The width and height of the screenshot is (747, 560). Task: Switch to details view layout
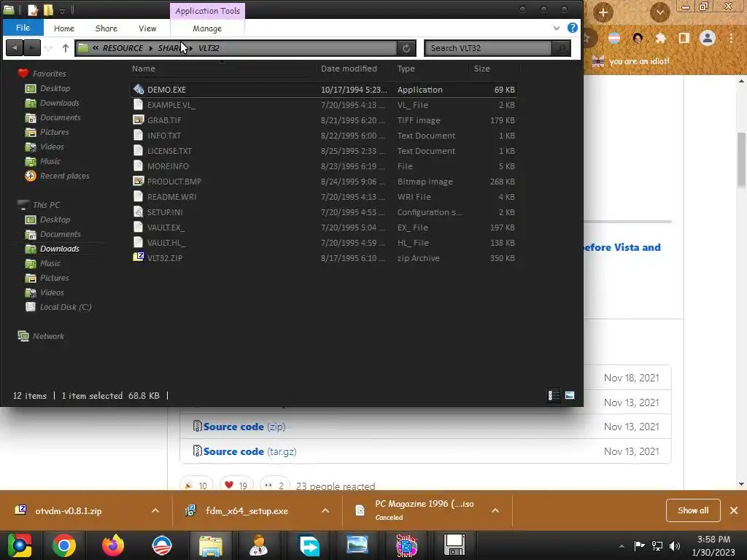tap(554, 395)
